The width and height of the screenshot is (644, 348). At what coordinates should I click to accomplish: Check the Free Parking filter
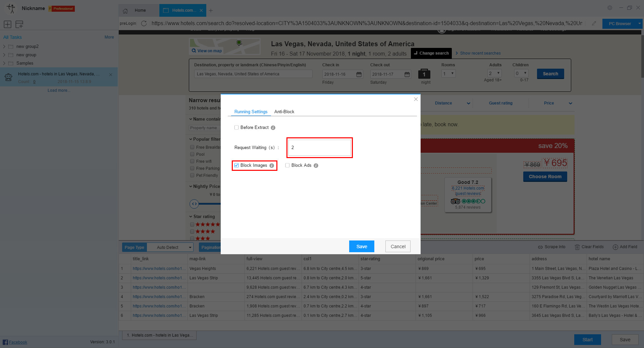tap(192, 168)
